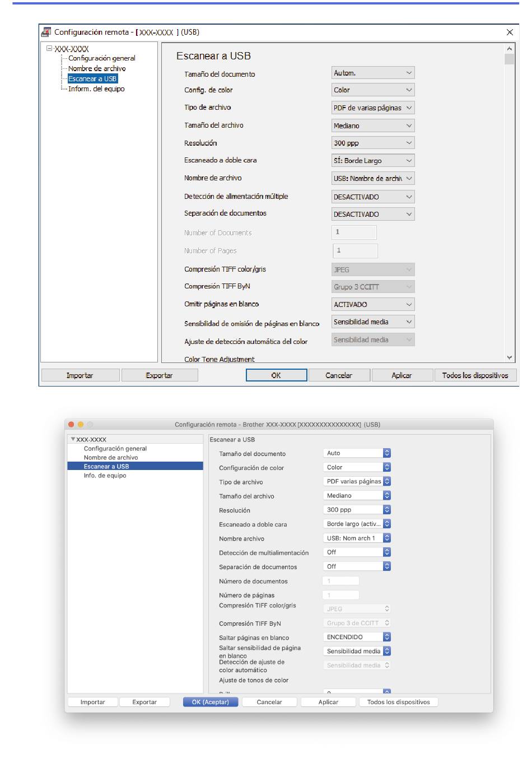
Task: Click the Número de documentos field
Action: [341, 581]
